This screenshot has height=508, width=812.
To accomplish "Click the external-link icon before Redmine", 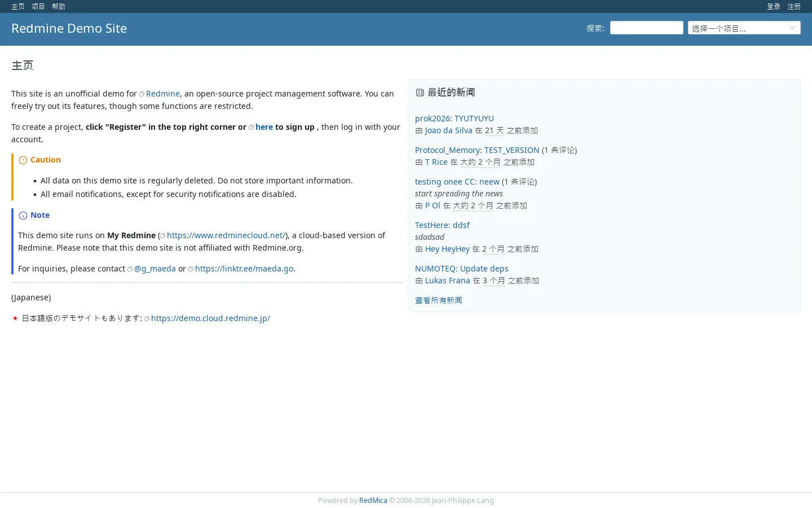I will [x=142, y=94].
